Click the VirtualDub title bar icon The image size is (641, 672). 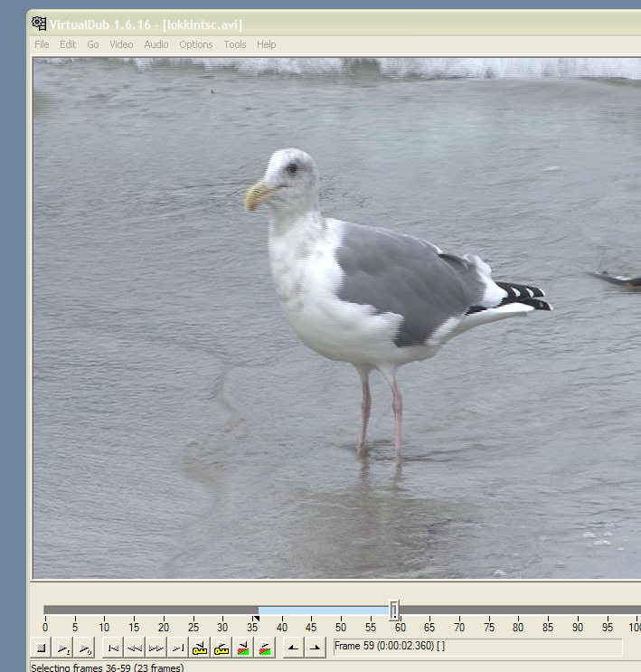[x=39, y=24]
